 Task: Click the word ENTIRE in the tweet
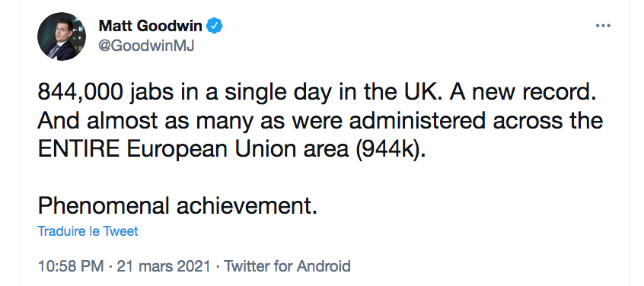[79, 150]
